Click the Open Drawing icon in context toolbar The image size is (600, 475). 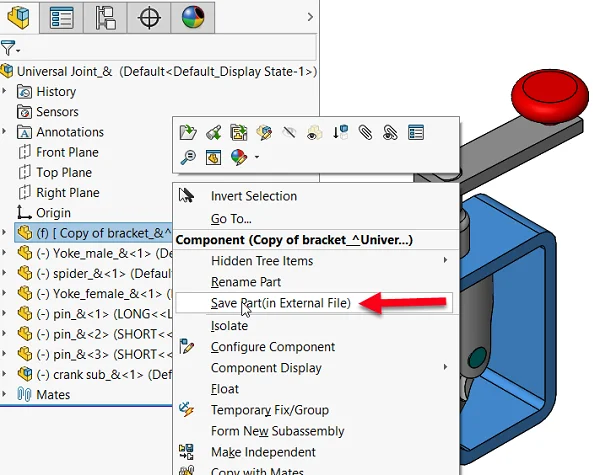click(239, 132)
